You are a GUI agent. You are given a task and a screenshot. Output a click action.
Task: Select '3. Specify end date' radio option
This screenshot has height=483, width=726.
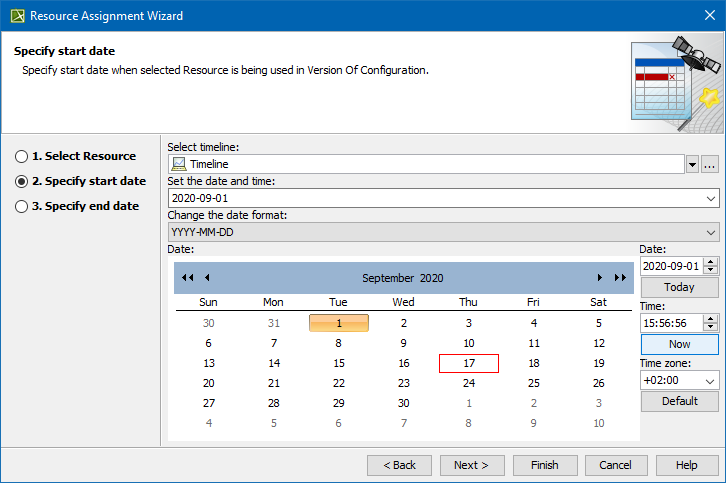pyautogui.click(x=21, y=206)
